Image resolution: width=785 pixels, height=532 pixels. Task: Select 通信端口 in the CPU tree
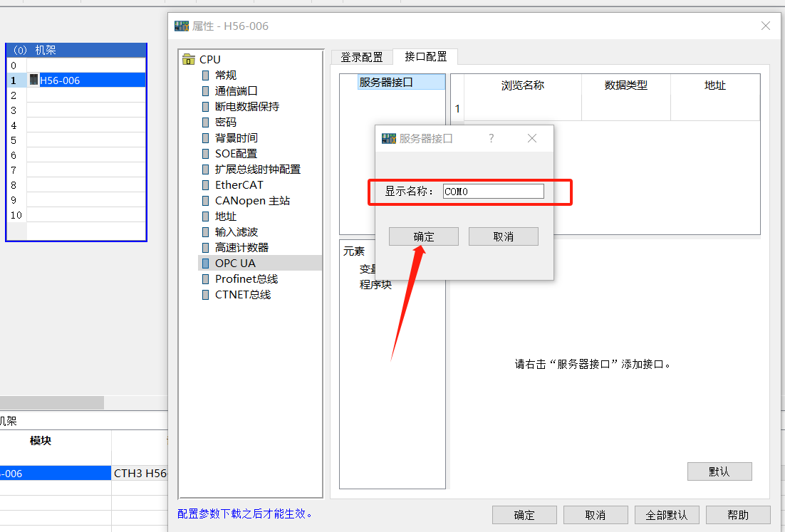click(x=236, y=91)
